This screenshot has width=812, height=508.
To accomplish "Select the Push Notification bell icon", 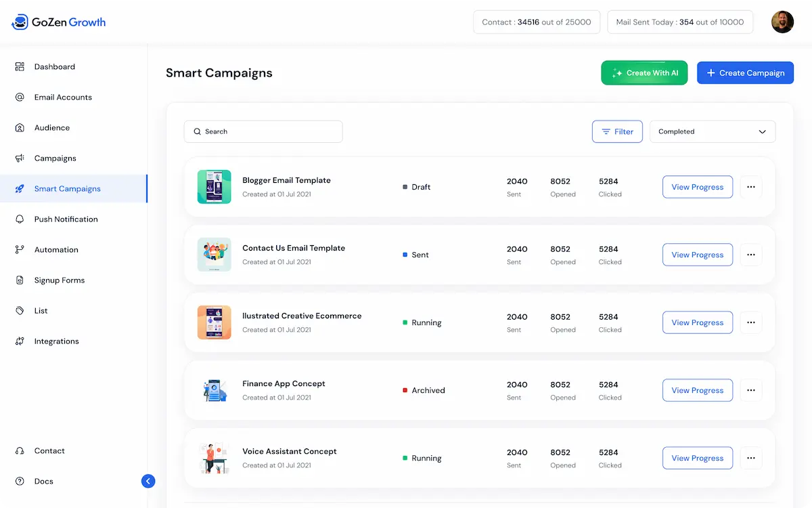I will click(x=20, y=219).
